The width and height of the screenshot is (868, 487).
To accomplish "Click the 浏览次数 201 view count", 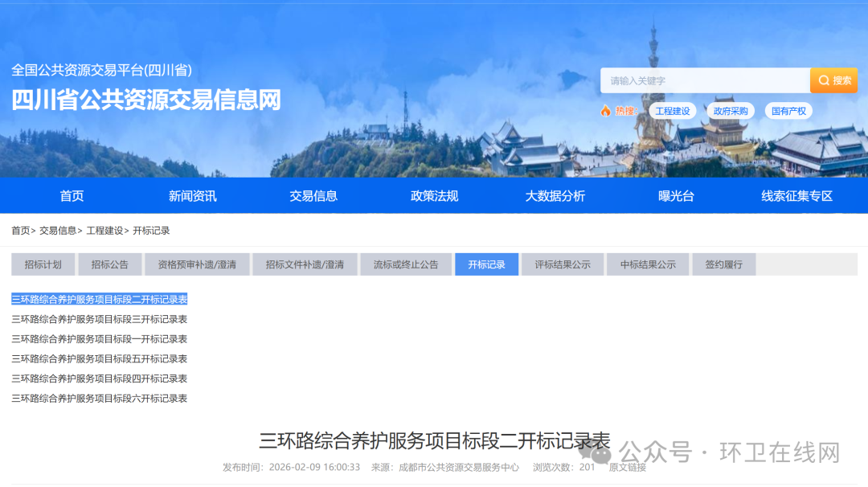I will click(x=563, y=468).
